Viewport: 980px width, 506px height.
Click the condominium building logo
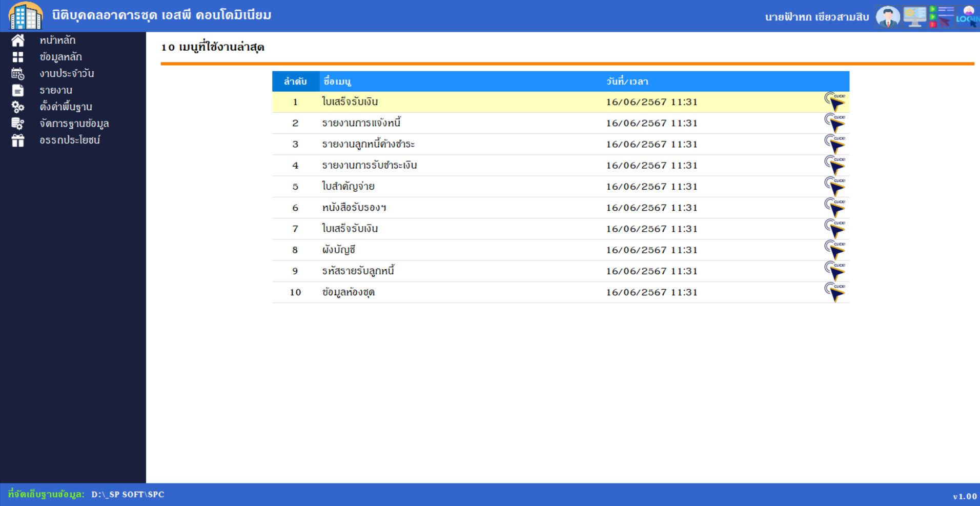tap(26, 16)
